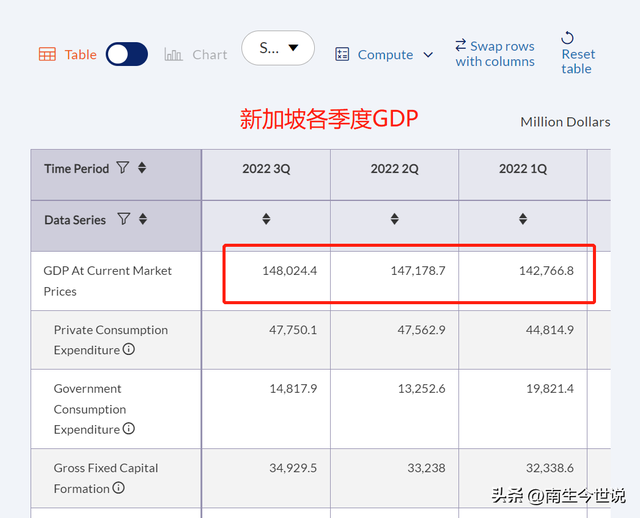Select the 2022 3Q column header
Image resolution: width=640 pixels, height=518 pixels.
(266, 169)
